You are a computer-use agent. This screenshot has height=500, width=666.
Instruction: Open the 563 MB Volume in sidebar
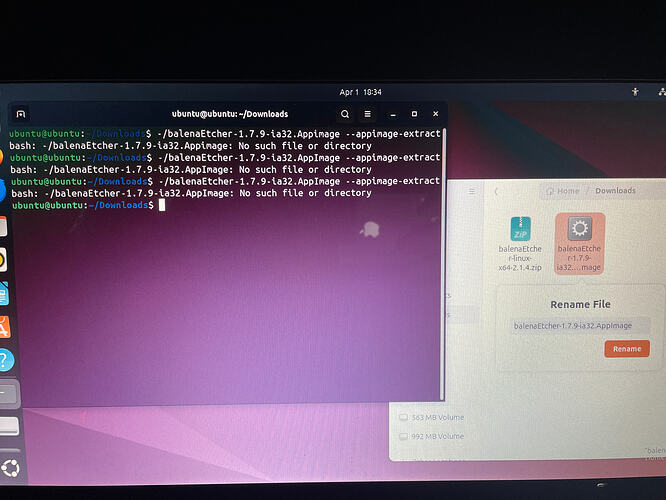pyautogui.click(x=432, y=418)
